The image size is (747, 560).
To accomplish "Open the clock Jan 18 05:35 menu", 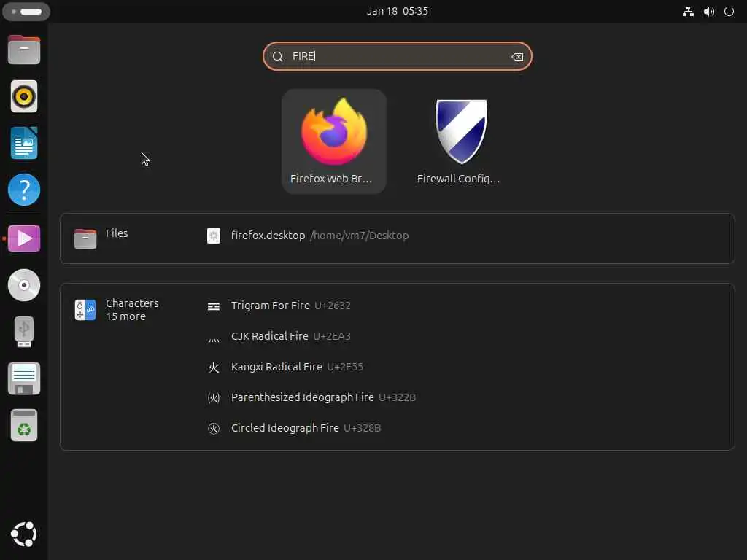I will (x=398, y=11).
